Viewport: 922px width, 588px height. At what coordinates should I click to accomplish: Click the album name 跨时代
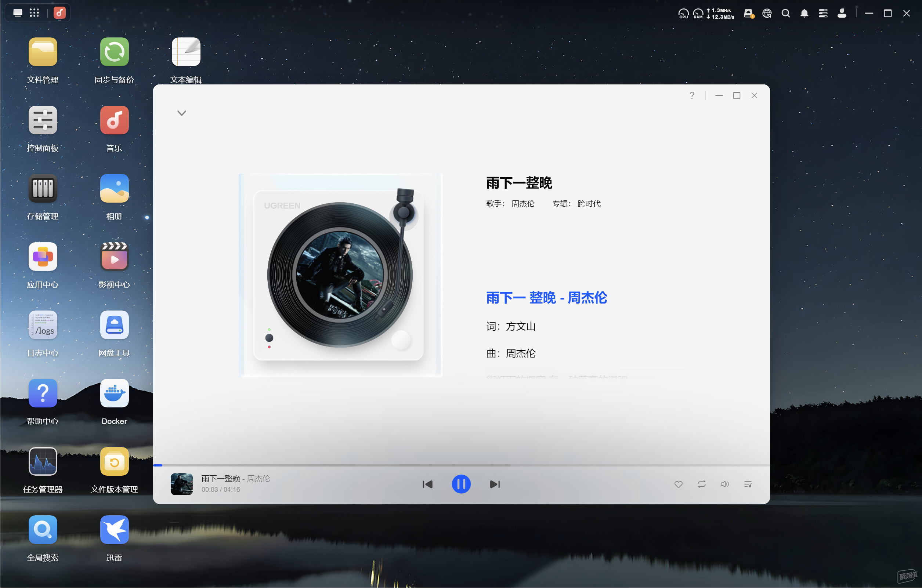point(589,204)
